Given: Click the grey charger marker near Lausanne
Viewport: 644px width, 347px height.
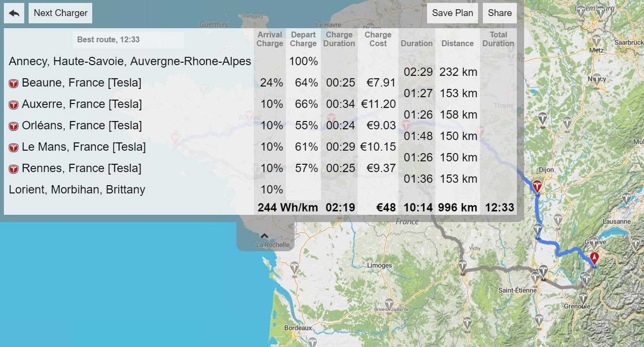Looking at the screenshot, I should tap(627, 198).
